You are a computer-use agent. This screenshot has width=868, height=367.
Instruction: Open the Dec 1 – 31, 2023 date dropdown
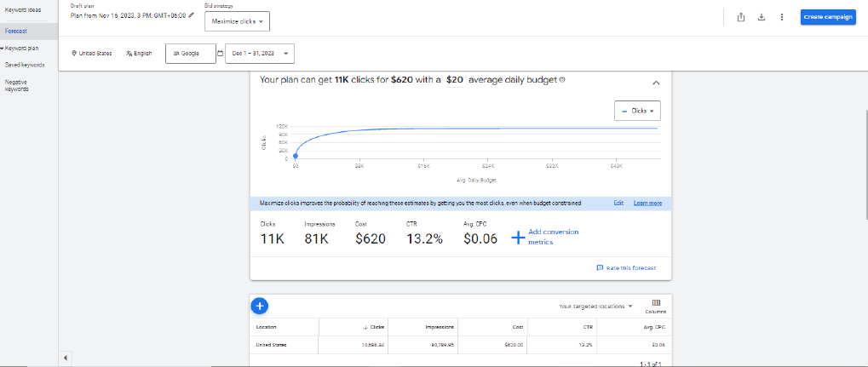click(x=260, y=54)
